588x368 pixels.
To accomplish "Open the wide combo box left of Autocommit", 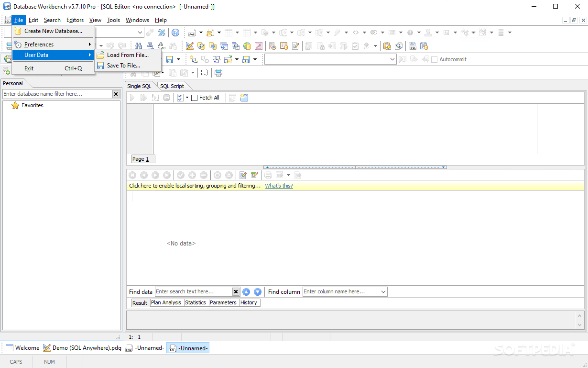I will (330, 59).
